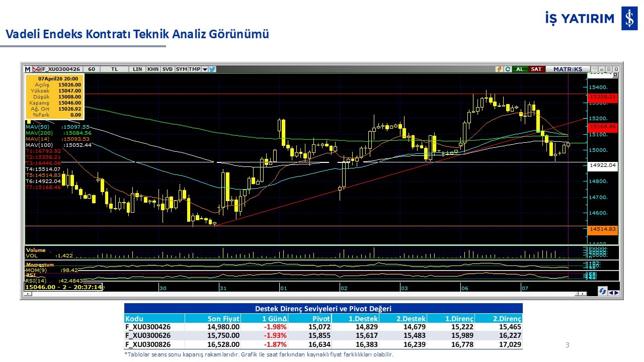
Task: Click the M menu icon in chart toolbar
Action: [x=28, y=69]
